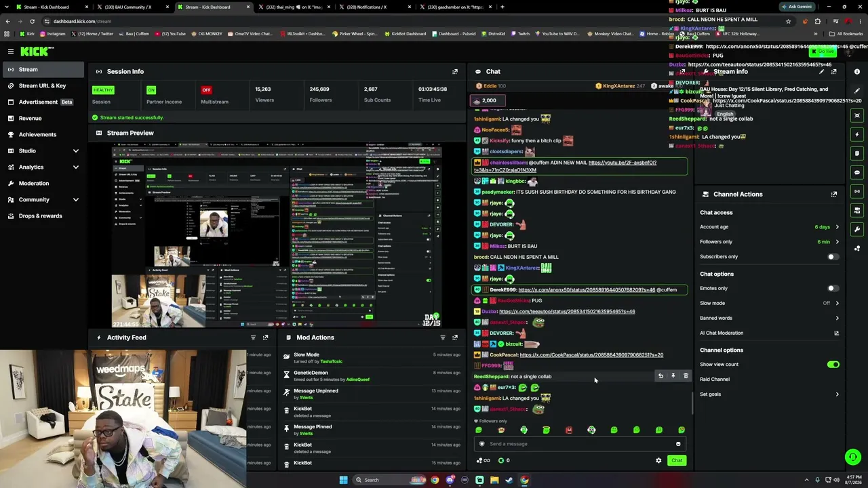Delete ReedSheppard's chat message

click(x=686, y=375)
